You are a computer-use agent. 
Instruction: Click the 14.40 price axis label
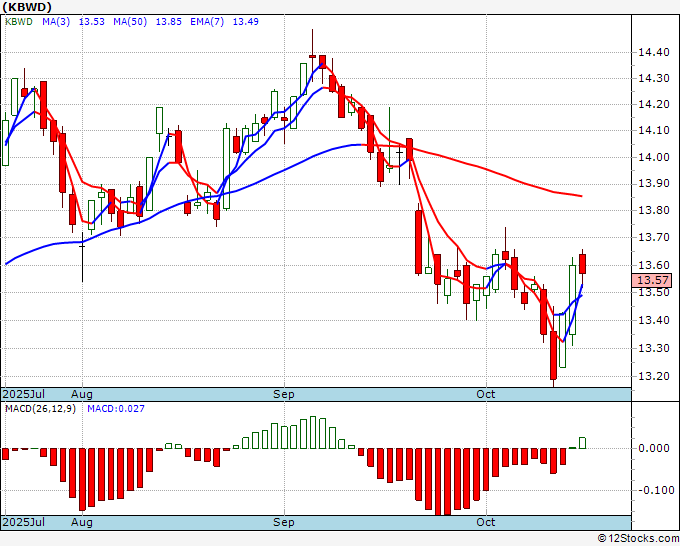654,52
